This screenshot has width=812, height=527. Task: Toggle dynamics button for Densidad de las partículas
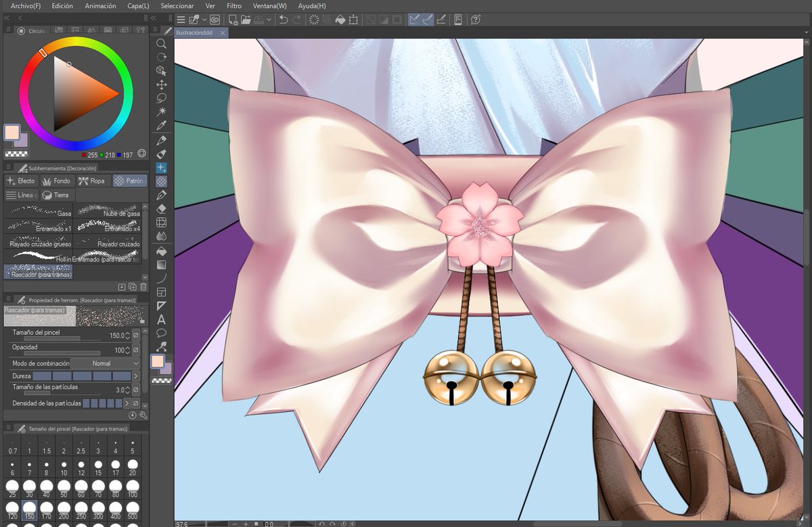tap(136, 403)
